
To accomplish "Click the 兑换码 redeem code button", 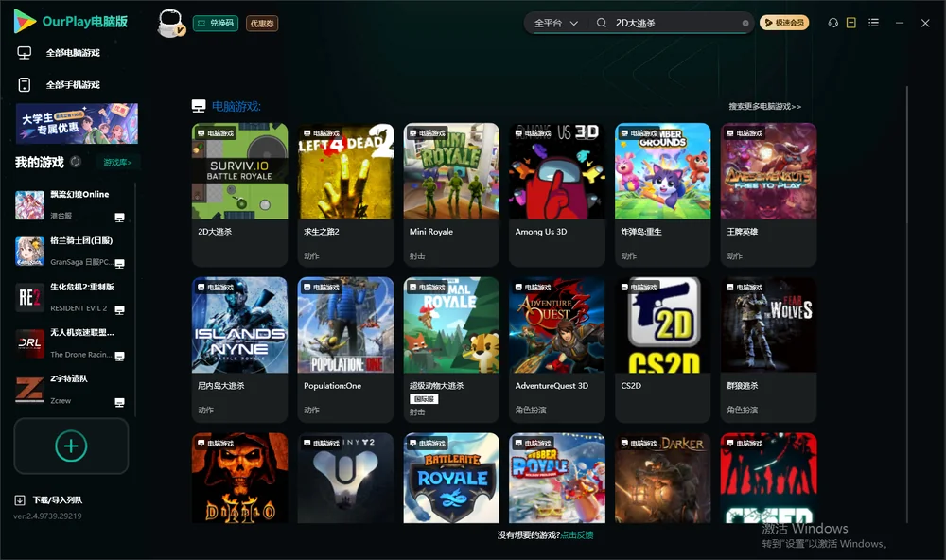I will click(216, 23).
